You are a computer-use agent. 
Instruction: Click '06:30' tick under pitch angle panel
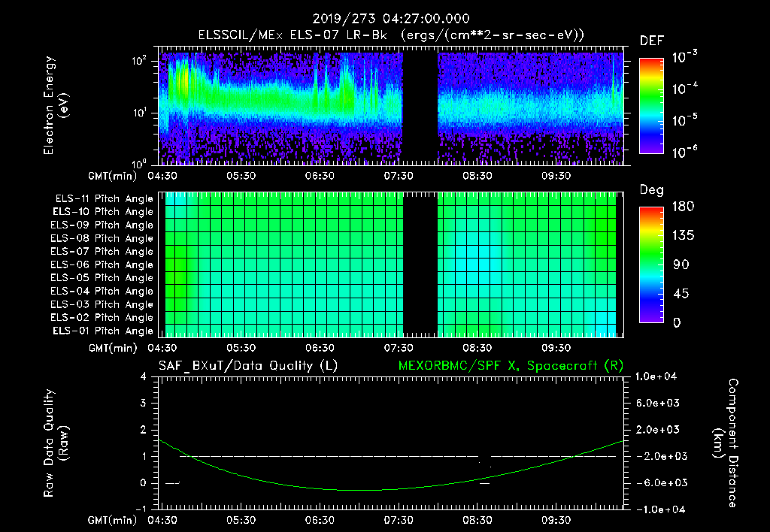(320, 348)
